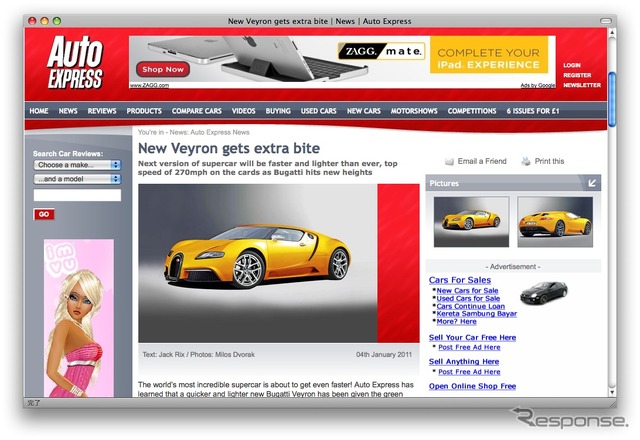This screenshot has width=640, height=440.
Task: Open the NEWS nav item
Action: point(68,111)
